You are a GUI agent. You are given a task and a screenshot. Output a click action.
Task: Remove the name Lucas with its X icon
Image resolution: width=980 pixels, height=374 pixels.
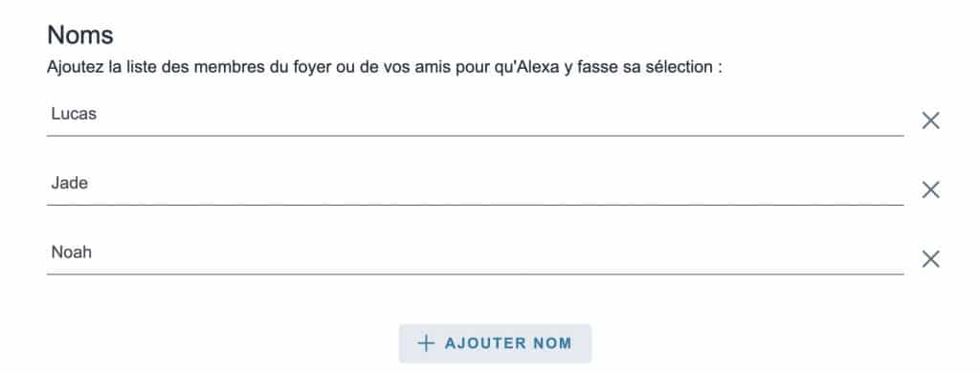pos(930,121)
